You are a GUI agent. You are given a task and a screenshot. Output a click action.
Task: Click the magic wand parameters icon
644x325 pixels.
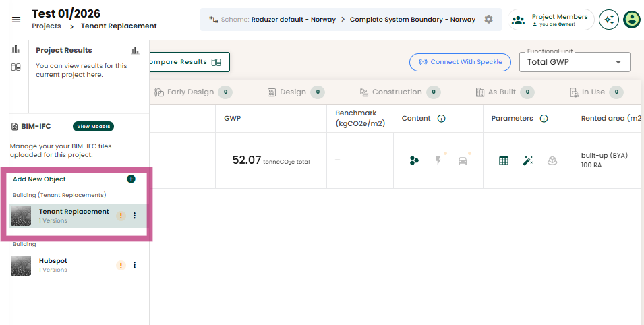pos(528,160)
